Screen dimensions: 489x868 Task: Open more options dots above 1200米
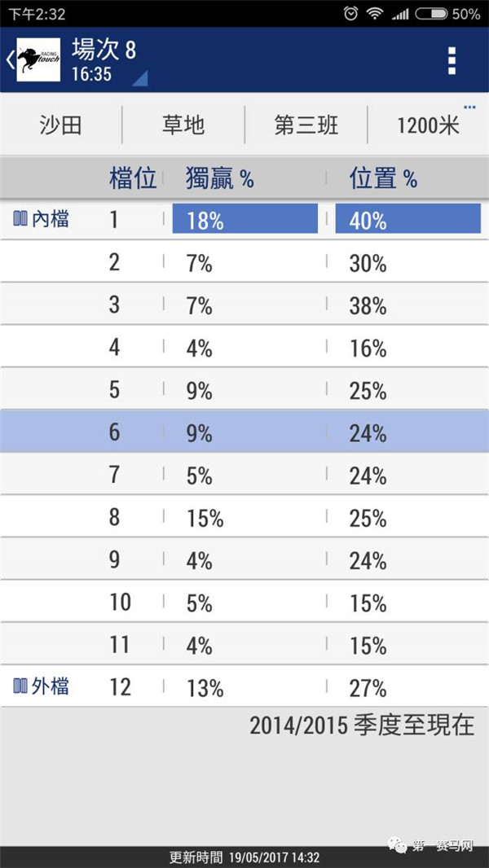point(469,107)
